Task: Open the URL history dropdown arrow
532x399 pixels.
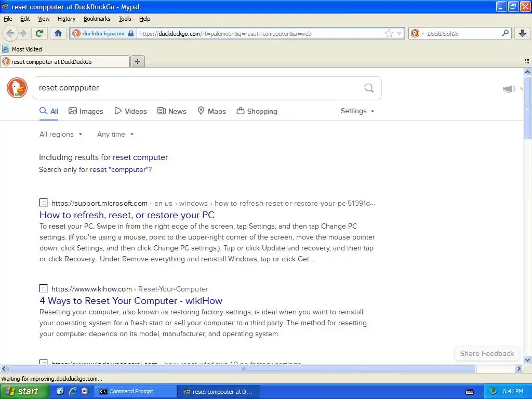Action: click(x=400, y=33)
